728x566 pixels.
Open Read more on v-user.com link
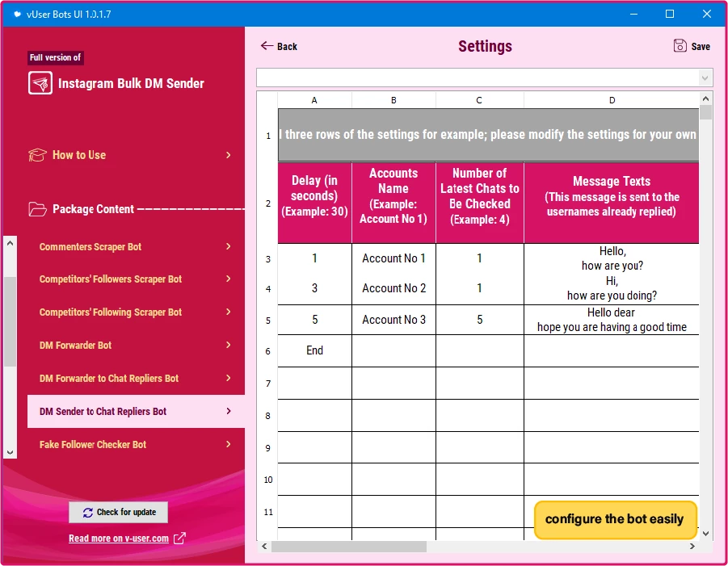point(119,539)
